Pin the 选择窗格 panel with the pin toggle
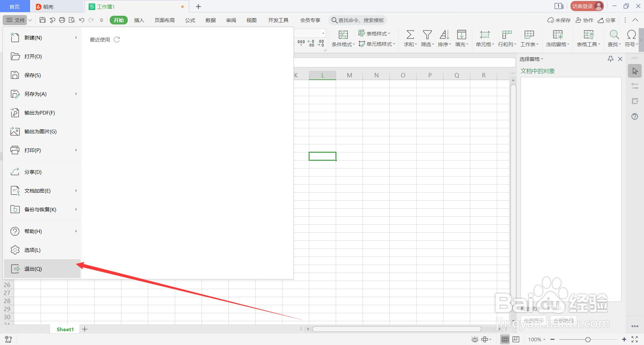The image size is (644, 345). pyautogui.click(x=610, y=59)
